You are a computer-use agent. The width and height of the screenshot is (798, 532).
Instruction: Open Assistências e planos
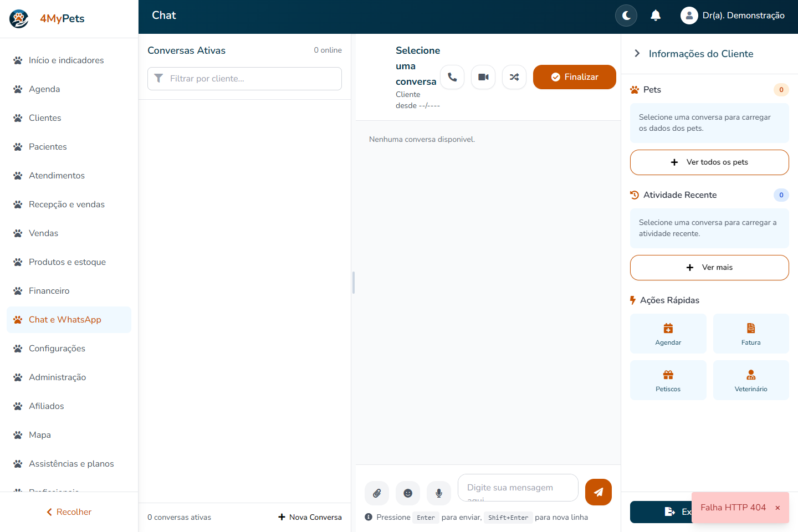(x=69, y=464)
